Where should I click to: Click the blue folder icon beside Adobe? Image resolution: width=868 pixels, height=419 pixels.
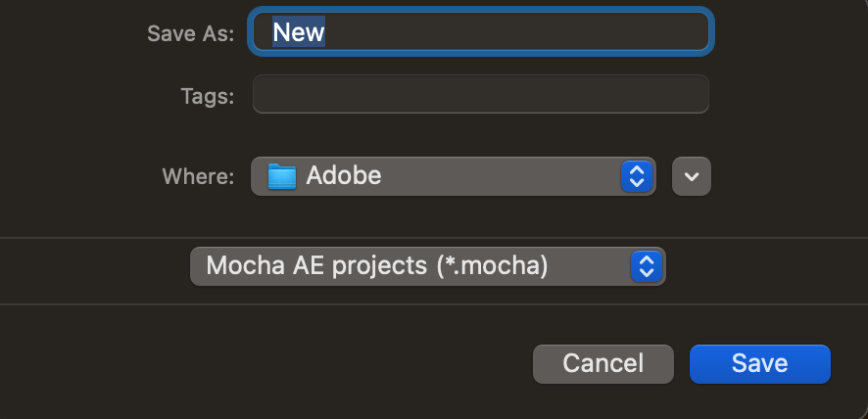point(282,176)
